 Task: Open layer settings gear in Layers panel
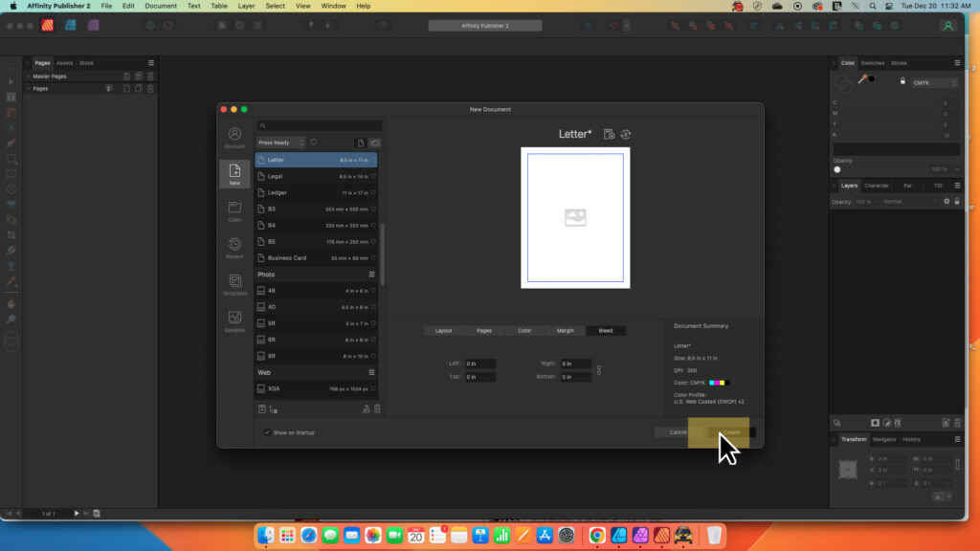pos(947,202)
